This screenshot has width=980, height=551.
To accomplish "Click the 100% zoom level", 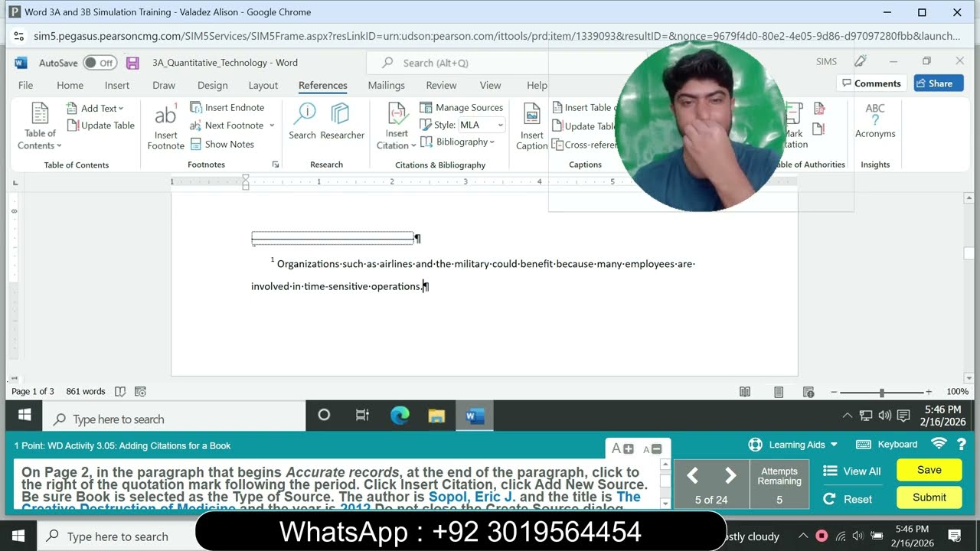I will [x=957, y=392].
